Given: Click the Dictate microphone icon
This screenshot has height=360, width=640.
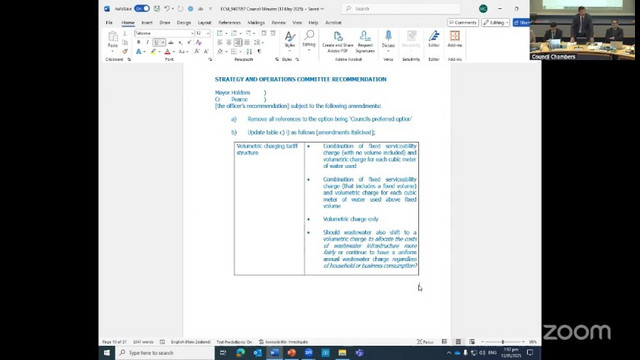Looking at the screenshot, I should pos(388,36).
